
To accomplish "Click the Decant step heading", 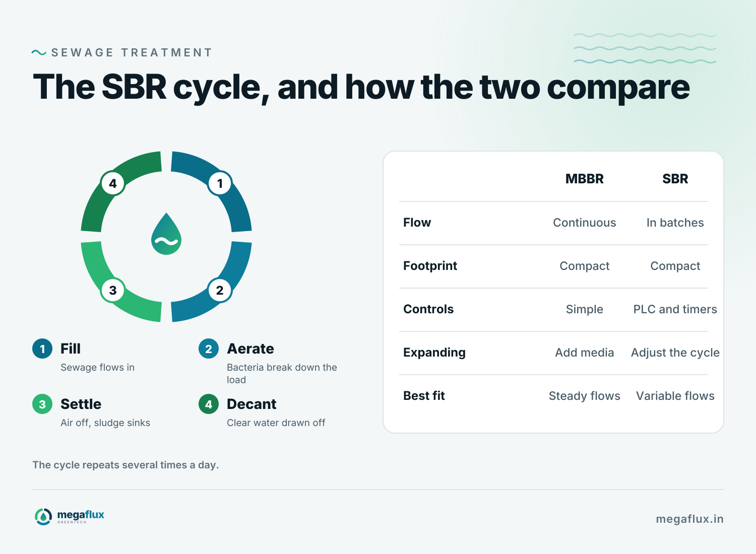I will (x=251, y=404).
